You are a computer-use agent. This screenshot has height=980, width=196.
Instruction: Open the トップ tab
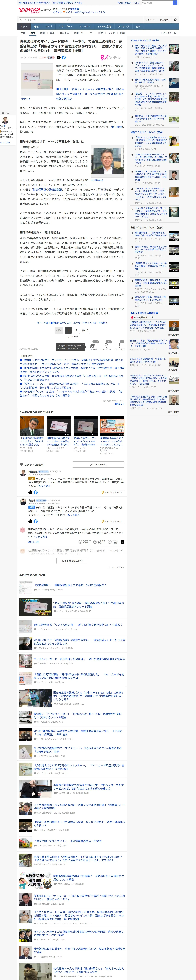pos(24,27)
